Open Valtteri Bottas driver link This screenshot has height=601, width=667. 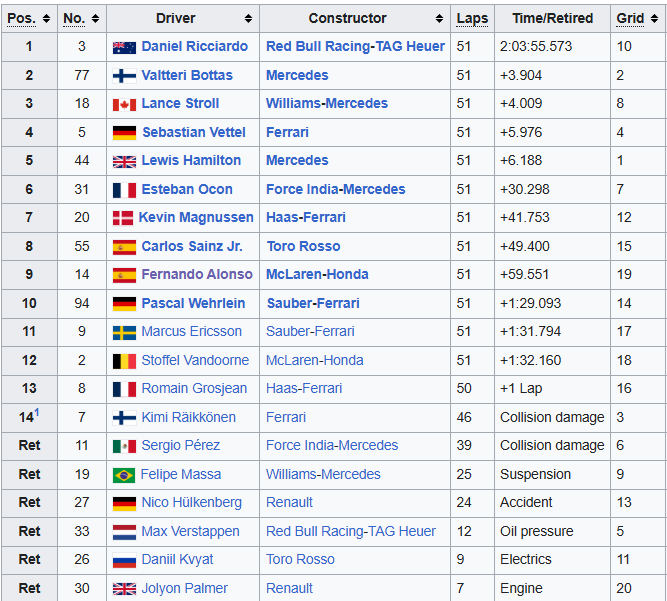[187, 75]
